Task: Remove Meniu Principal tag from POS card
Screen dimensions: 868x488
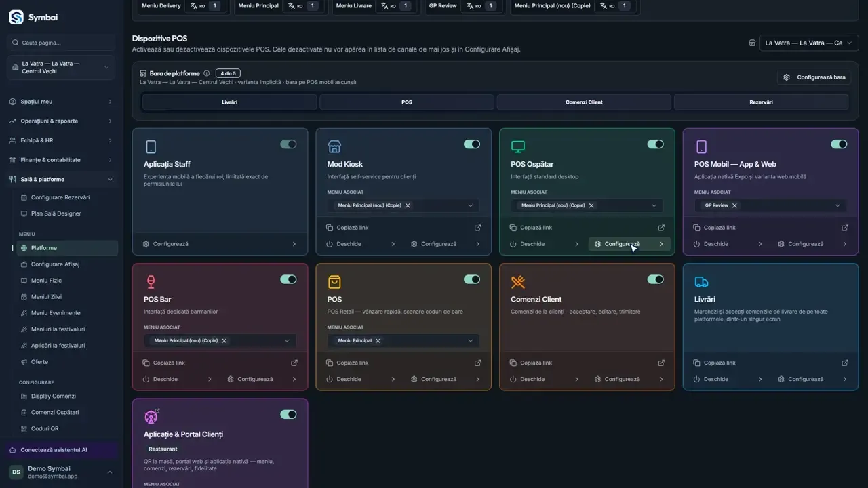Action: [x=378, y=340]
